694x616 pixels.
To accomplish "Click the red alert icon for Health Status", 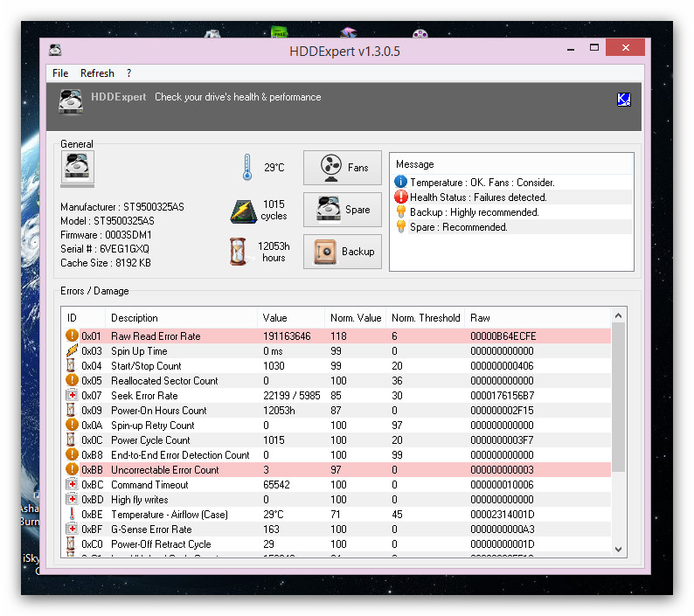I will click(400, 197).
